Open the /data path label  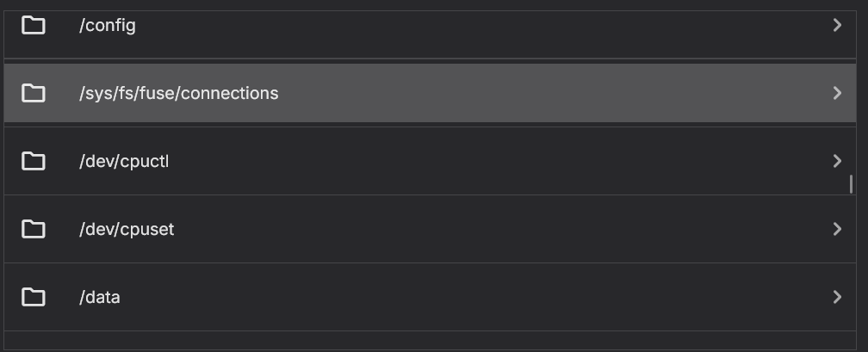coord(99,298)
